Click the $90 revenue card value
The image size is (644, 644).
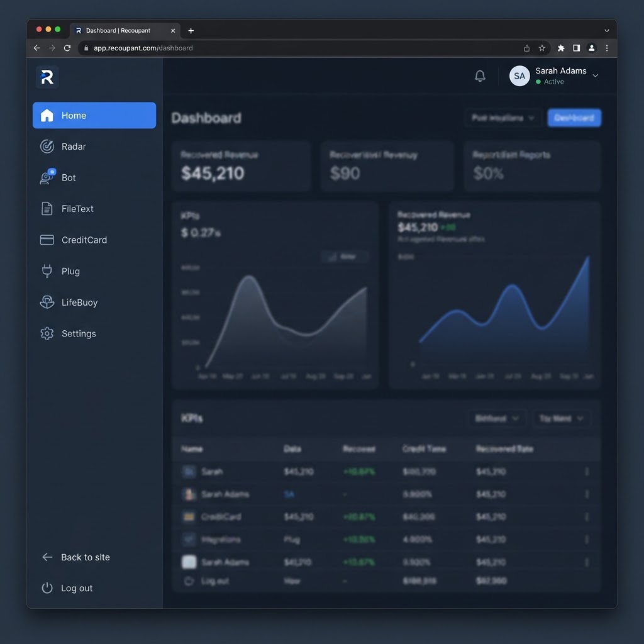point(345,174)
